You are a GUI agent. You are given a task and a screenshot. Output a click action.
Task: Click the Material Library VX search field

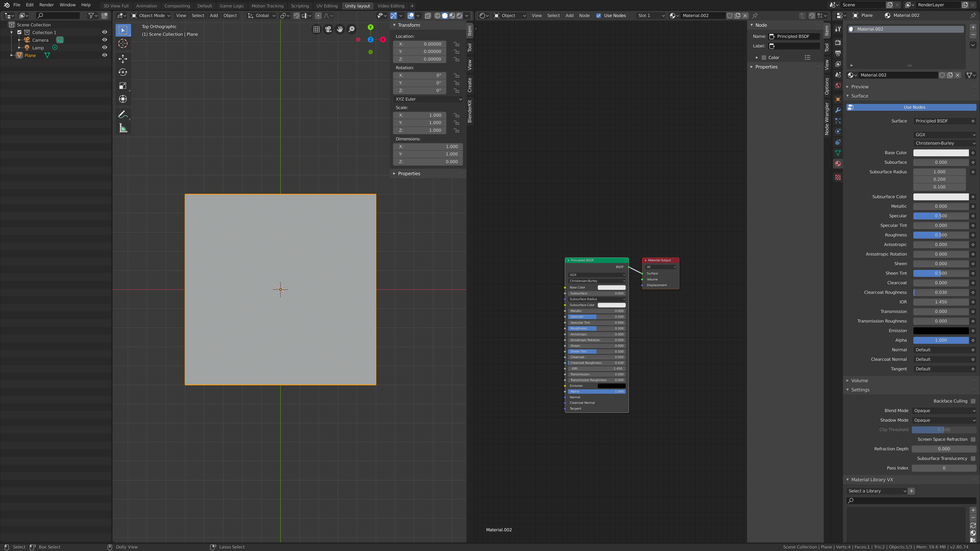pos(909,500)
